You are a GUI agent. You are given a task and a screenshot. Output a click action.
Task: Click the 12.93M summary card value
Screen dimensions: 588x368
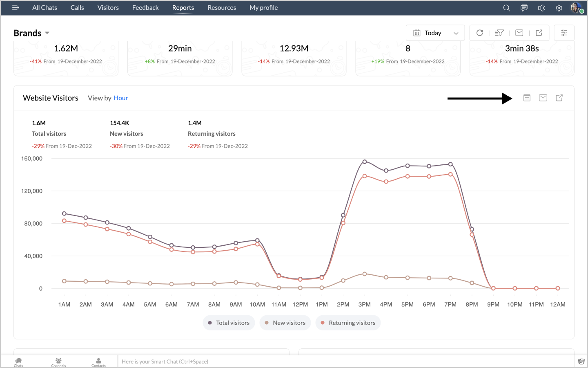point(294,49)
